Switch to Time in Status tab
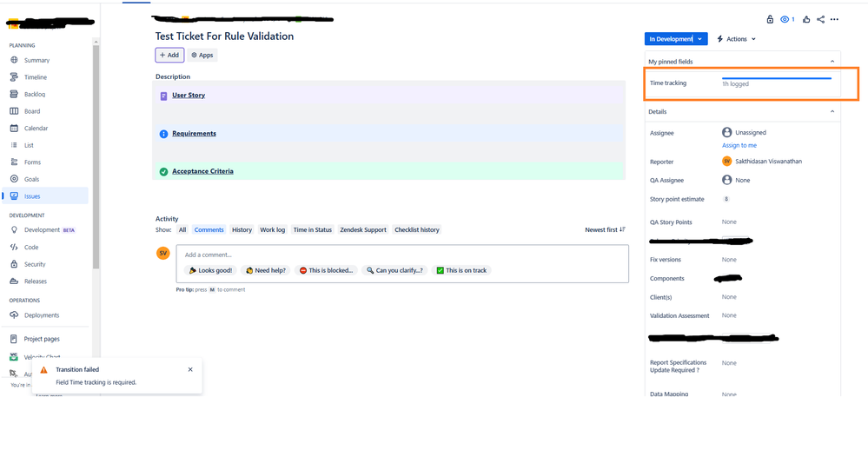Viewport: 868px width, 470px height. click(312, 229)
